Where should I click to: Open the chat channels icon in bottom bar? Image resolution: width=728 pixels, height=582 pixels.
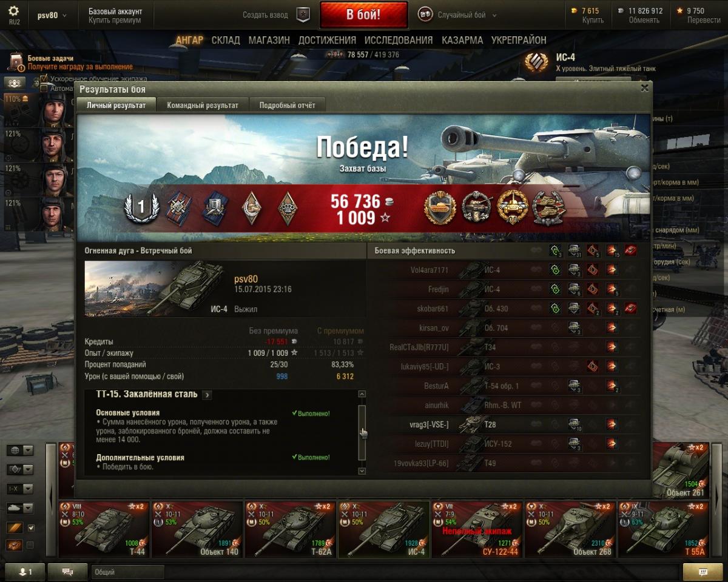[67, 572]
